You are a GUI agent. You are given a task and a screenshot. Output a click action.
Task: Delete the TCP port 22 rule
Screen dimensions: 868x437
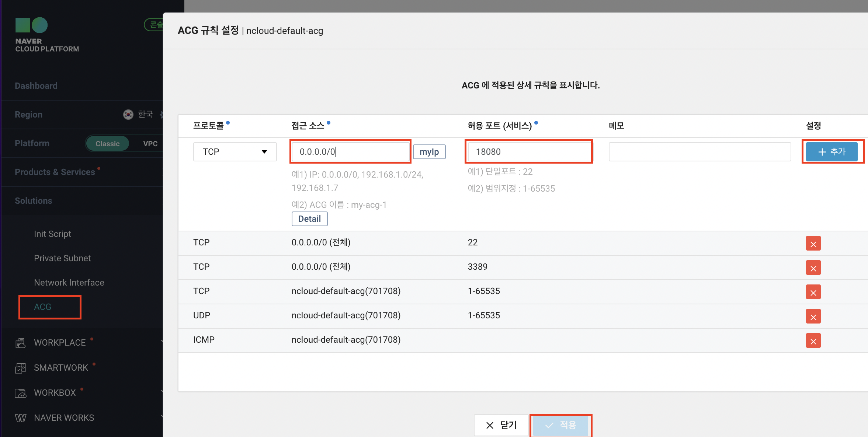pos(813,244)
